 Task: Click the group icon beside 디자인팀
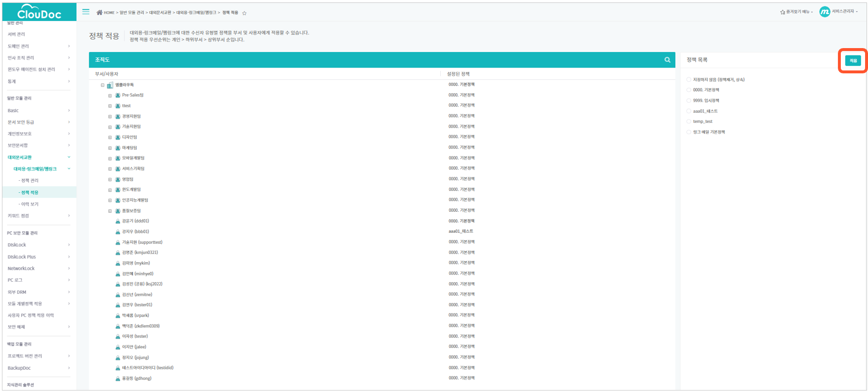point(117,137)
